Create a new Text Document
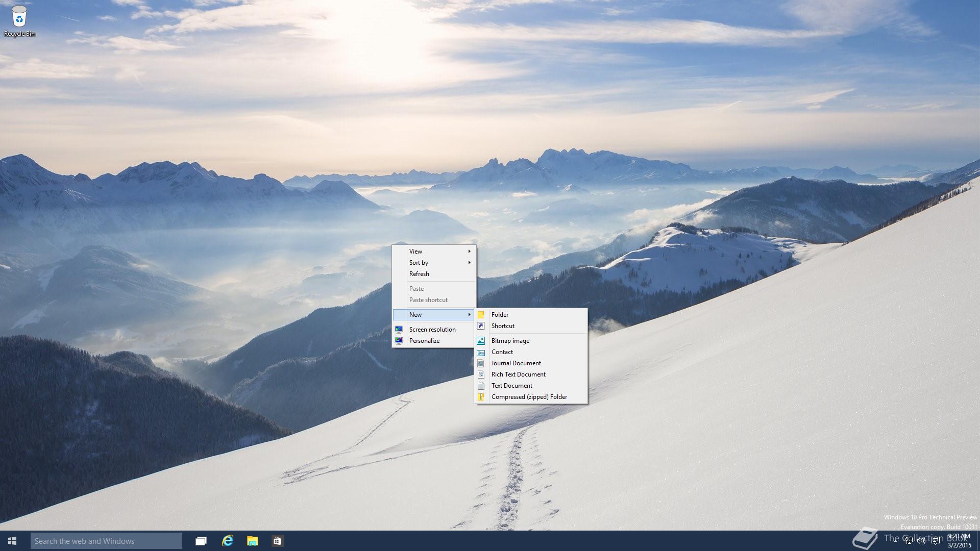Viewport: 980px width, 551px height. (511, 386)
